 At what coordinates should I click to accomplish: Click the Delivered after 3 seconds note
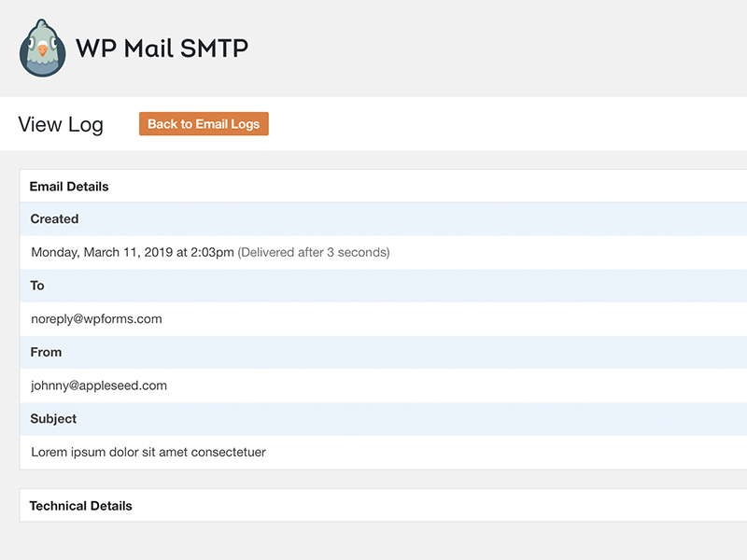314,252
